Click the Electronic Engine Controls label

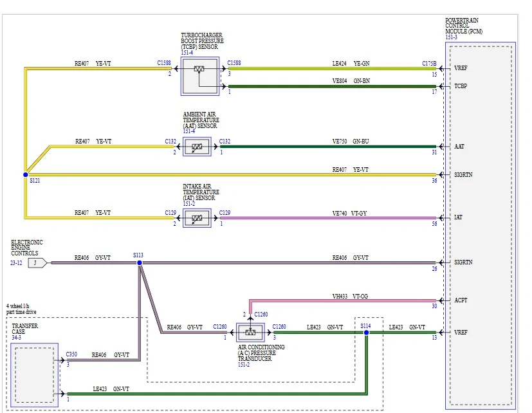coord(27,248)
